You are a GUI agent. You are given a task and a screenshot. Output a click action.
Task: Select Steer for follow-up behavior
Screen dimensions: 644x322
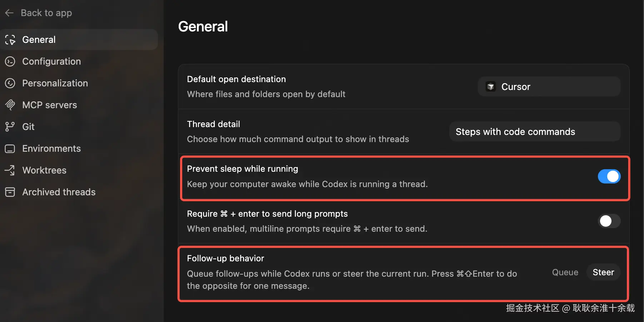coord(603,272)
